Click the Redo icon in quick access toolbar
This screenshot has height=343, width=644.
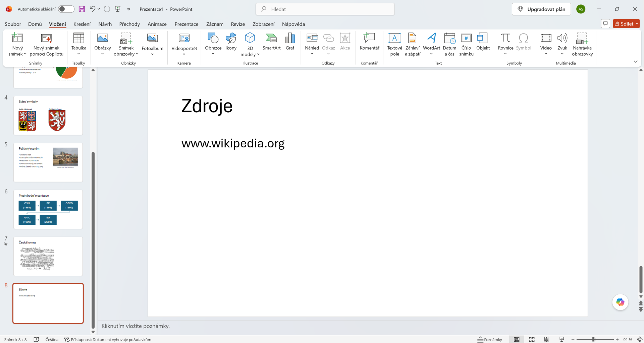point(107,9)
